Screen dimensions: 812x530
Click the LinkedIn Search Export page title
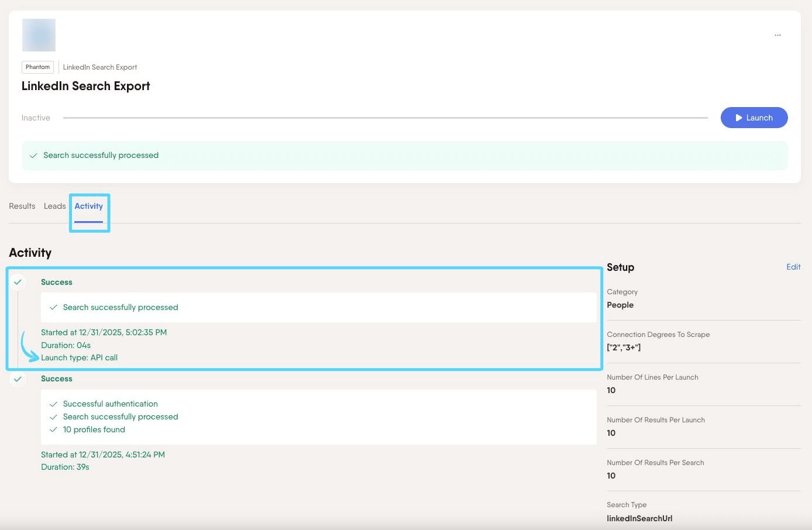[x=86, y=86]
